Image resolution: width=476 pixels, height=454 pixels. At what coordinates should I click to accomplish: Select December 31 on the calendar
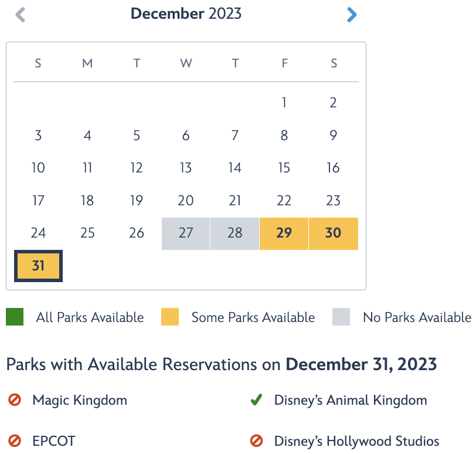38,266
